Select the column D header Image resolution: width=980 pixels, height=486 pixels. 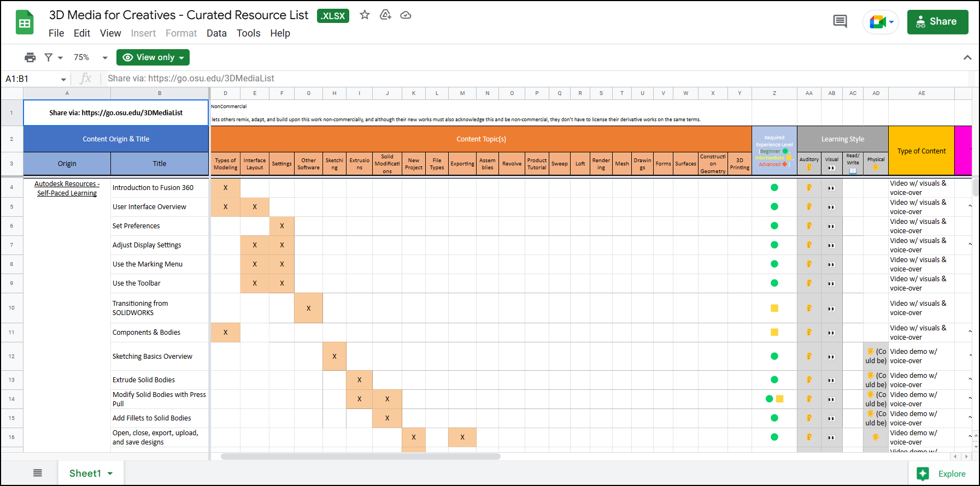point(225,93)
